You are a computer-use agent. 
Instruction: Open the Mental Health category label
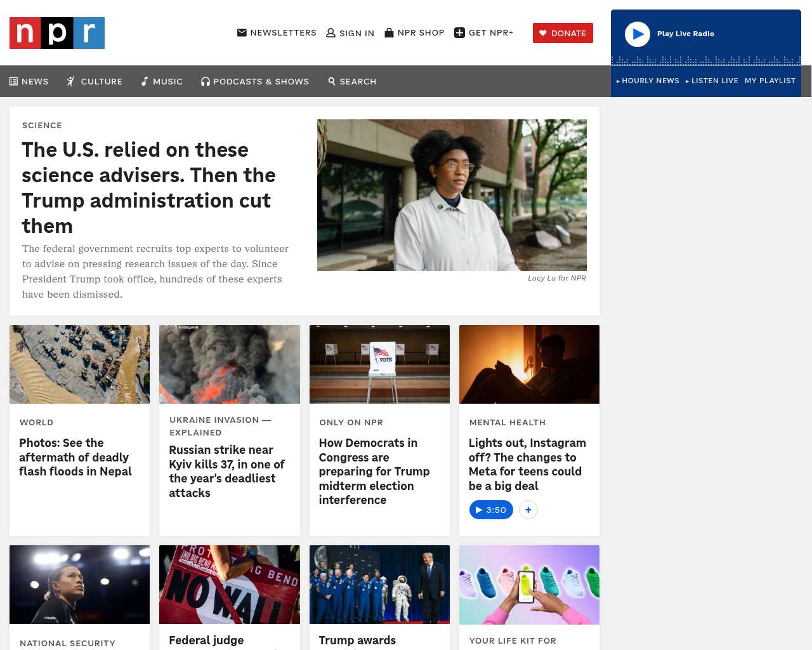[x=507, y=422]
